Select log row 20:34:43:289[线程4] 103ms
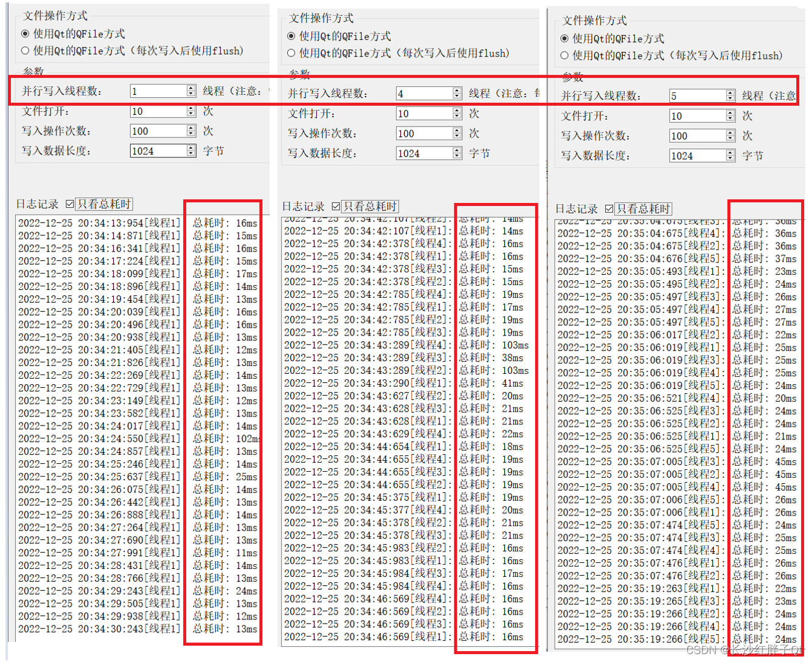Viewport: 812px width, 662px height. click(406, 345)
